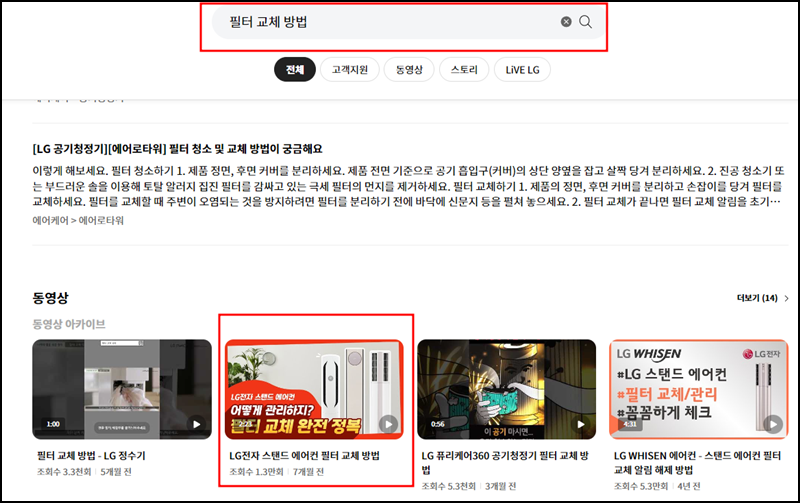
Task: Clear the search text with the X icon
Action: pos(566,21)
